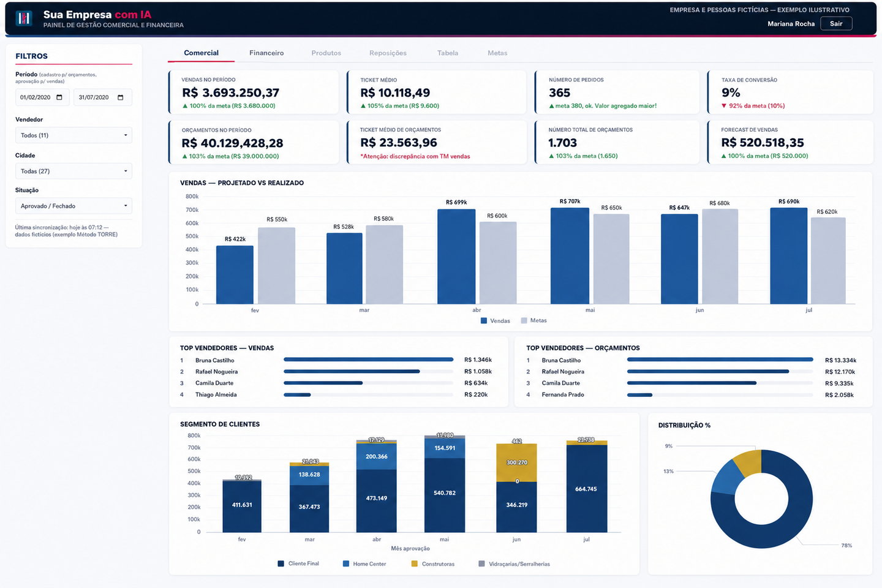
Task: Click the Metas gray legend square
Action: point(524,320)
